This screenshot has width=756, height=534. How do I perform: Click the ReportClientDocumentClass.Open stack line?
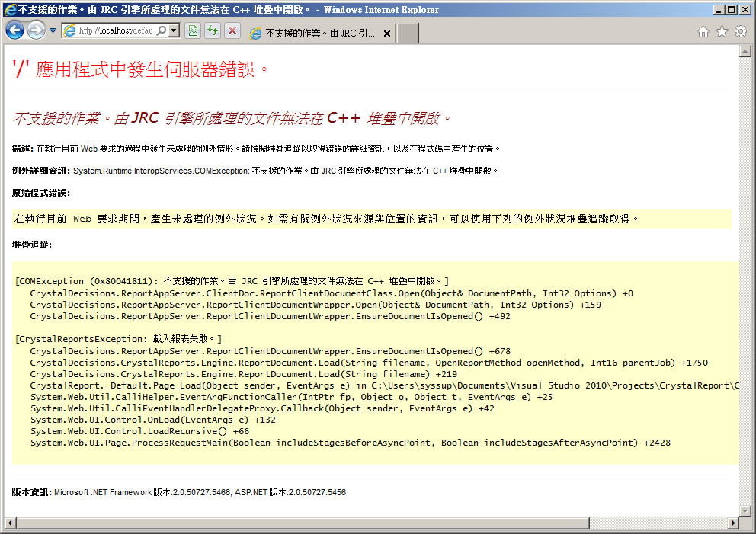(x=332, y=293)
